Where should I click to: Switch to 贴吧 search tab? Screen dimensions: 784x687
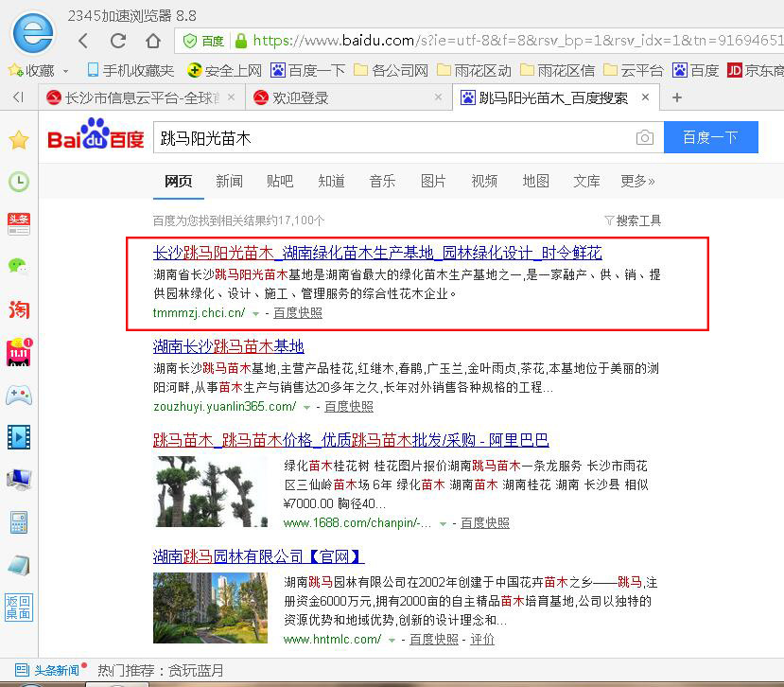(x=280, y=181)
